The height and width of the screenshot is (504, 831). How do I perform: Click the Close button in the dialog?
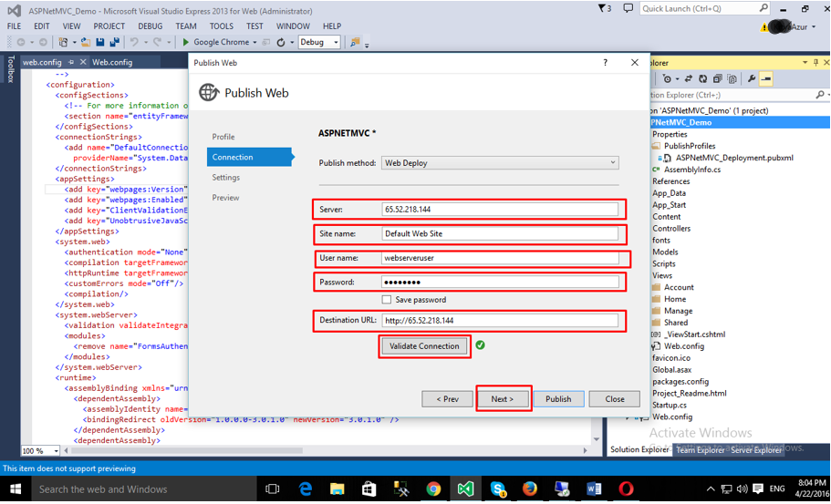615,398
